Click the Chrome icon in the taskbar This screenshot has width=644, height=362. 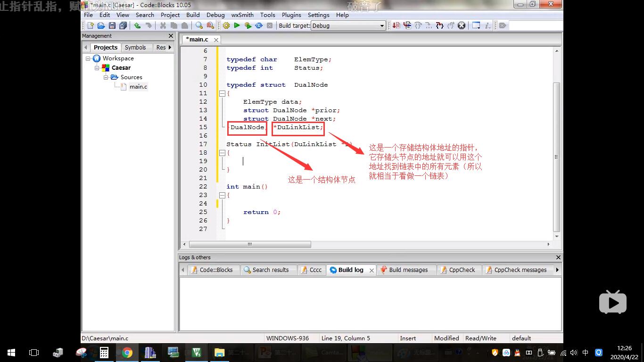[x=127, y=352]
